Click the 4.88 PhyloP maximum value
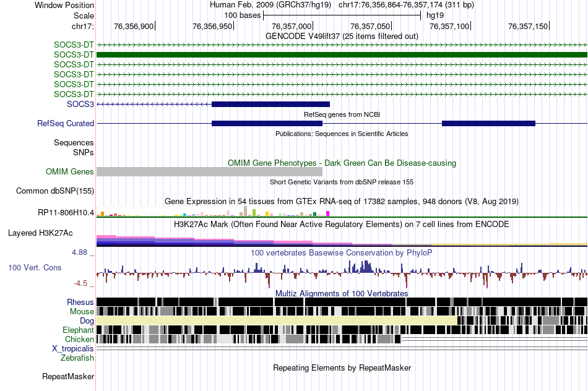Image resolution: width=588 pixels, height=391 pixels. (80, 252)
